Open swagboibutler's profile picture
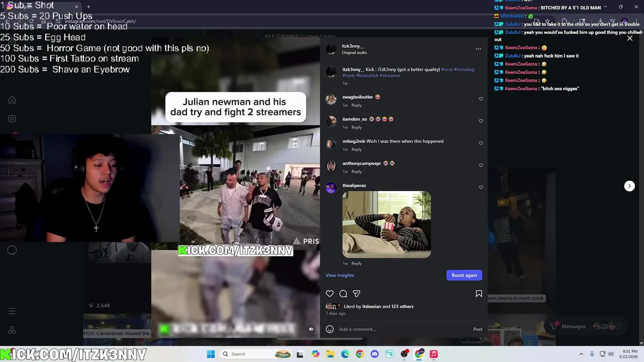This screenshot has width=644, height=362. (x=331, y=99)
